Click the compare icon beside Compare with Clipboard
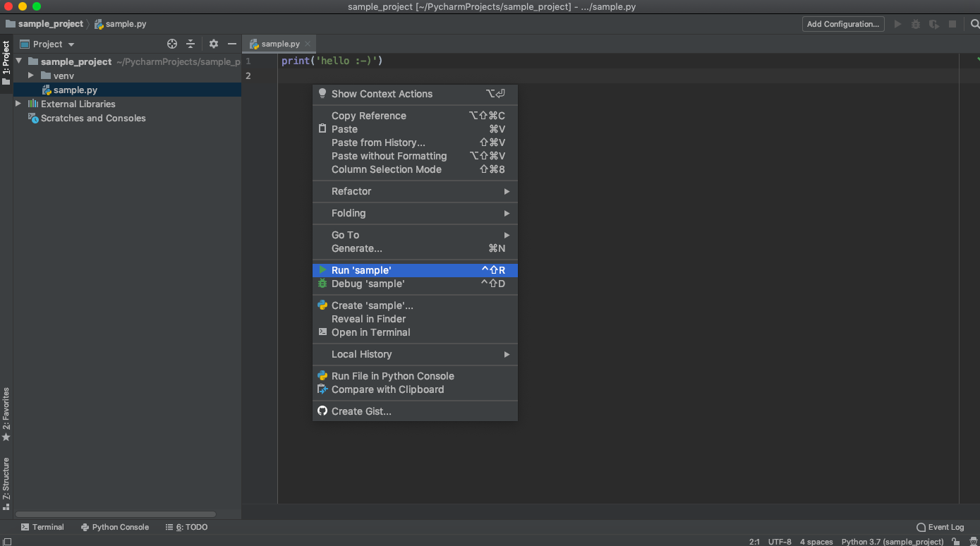 pos(322,389)
